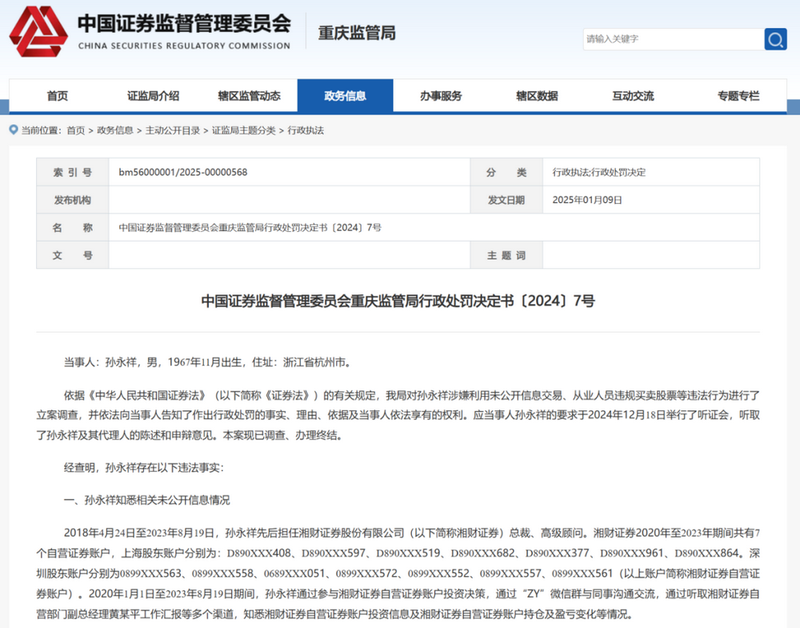Viewport: 800px width, 628px height.
Task: Click the icon next to 互动交流 nav item
Action: pos(606,94)
